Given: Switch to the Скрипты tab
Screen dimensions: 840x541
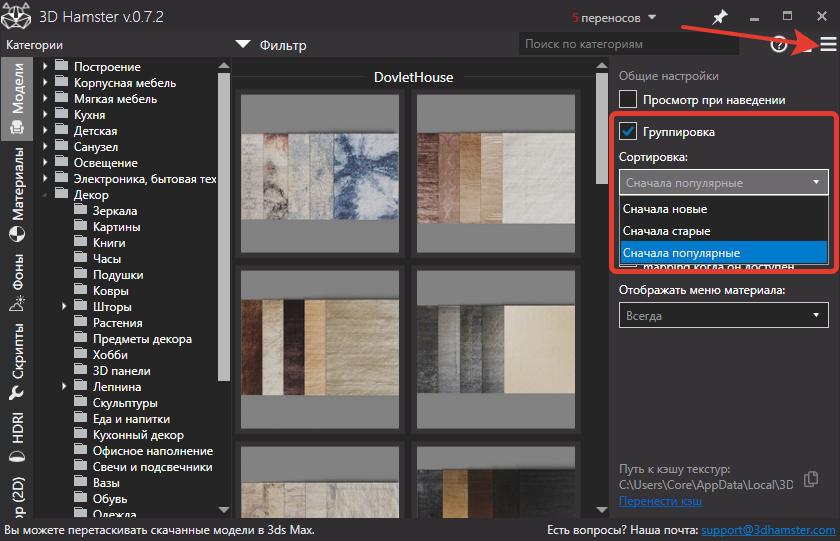Looking at the screenshot, I should (17, 362).
